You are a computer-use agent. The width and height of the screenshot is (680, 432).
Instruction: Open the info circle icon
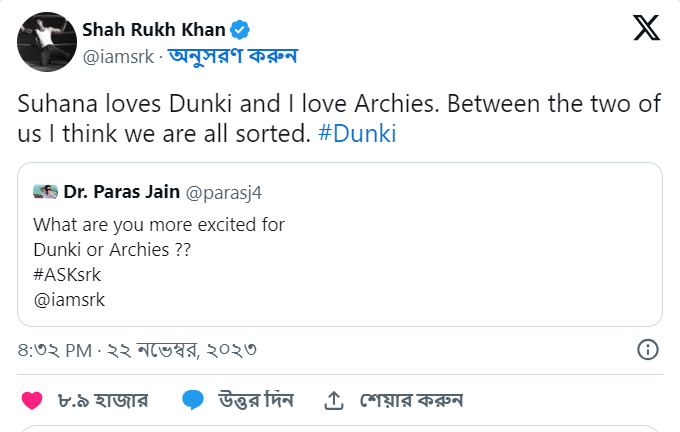647,349
